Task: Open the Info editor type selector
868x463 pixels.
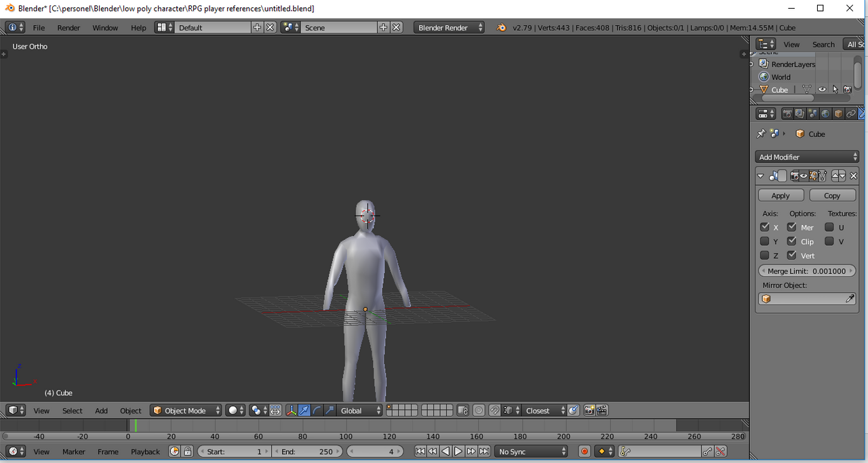Action: coord(15,28)
